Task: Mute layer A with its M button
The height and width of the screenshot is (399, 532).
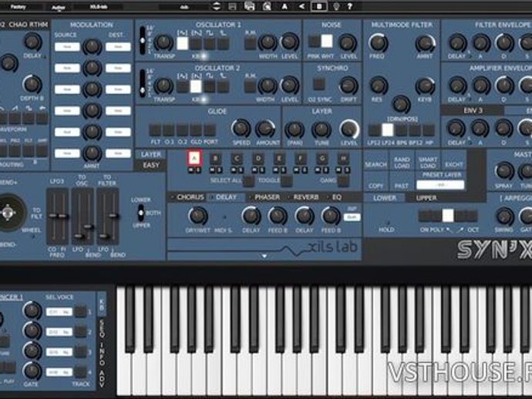Action: click(191, 169)
